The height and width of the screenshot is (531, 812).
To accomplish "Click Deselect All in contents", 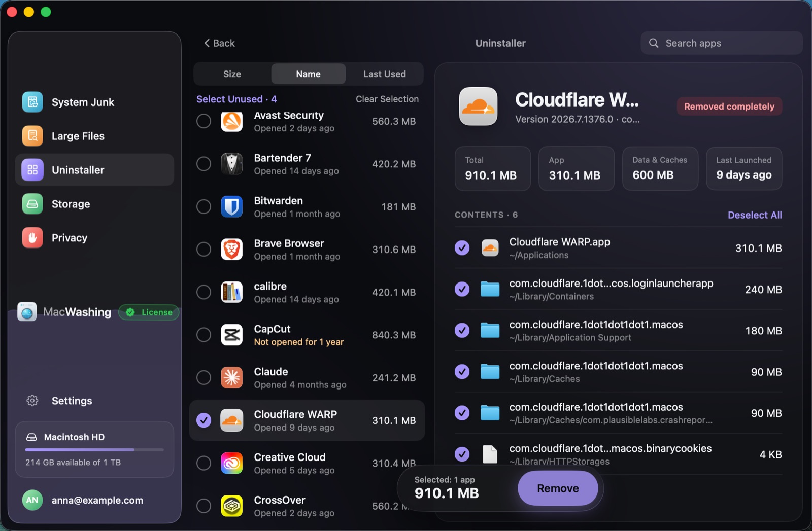I will [755, 215].
